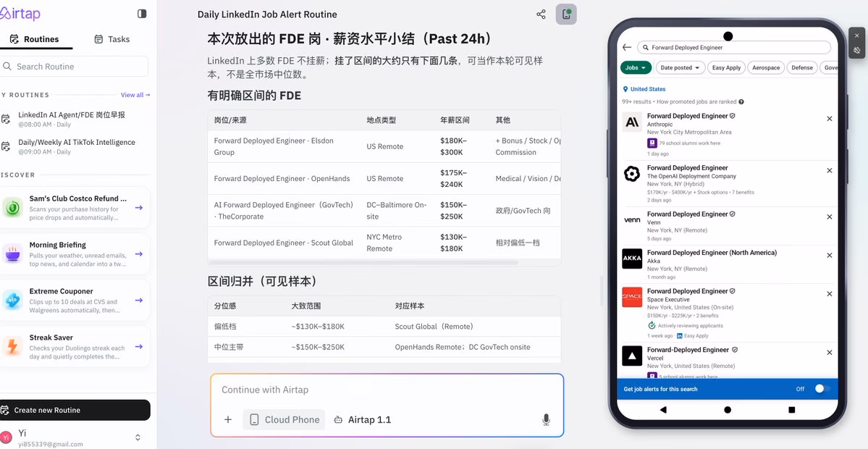The height and width of the screenshot is (449, 868).
Task: Tap the Android back navigation button
Action: tap(663, 410)
